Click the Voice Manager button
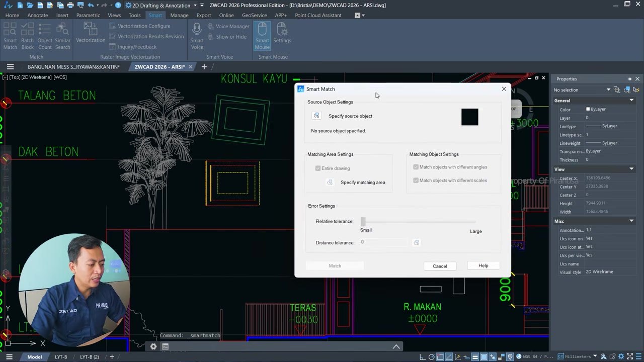 click(228, 26)
